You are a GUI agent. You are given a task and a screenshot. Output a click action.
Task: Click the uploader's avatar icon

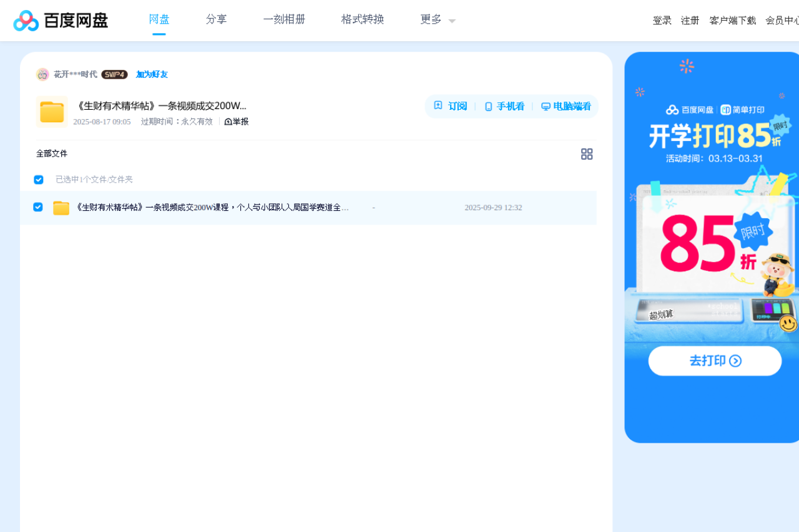[42, 74]
